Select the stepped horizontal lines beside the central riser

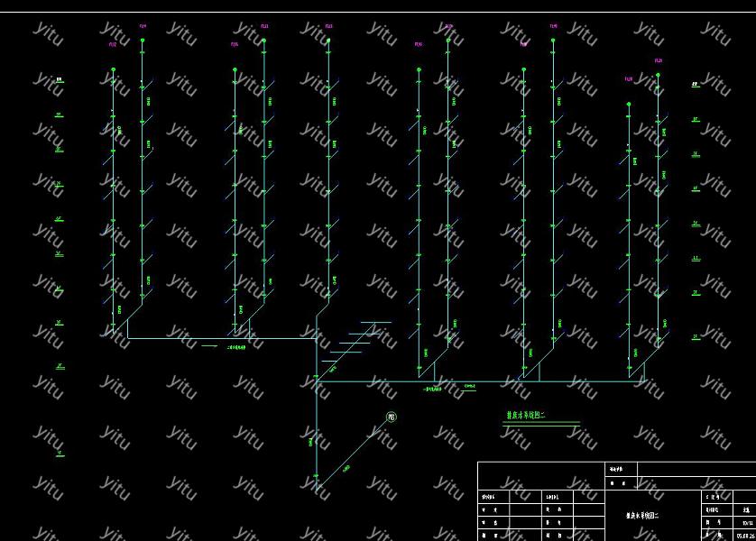click(355, 341)
